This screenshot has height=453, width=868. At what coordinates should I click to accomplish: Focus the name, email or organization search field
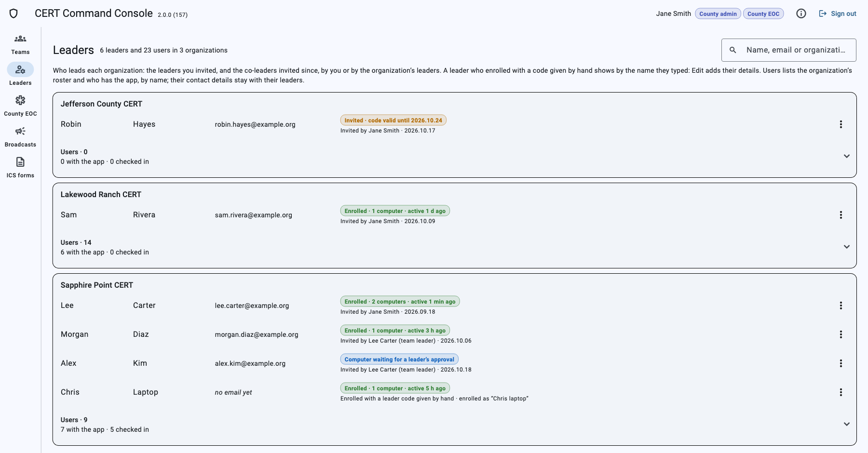(789, 50)
